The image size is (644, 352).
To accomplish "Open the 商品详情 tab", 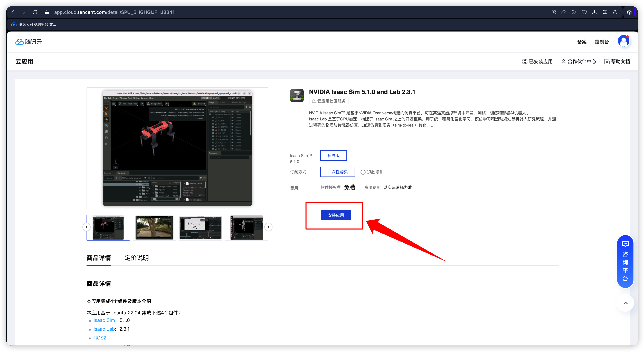I will click(x=99, y=258).
